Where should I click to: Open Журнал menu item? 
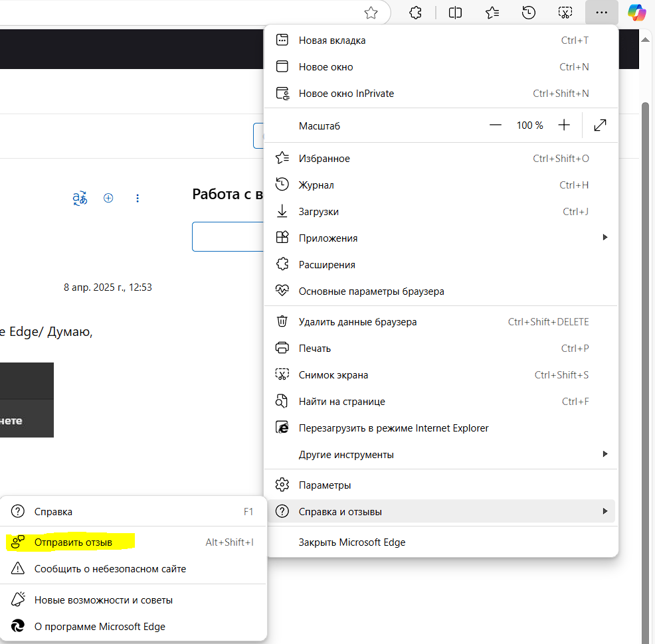tap(440, 185)
